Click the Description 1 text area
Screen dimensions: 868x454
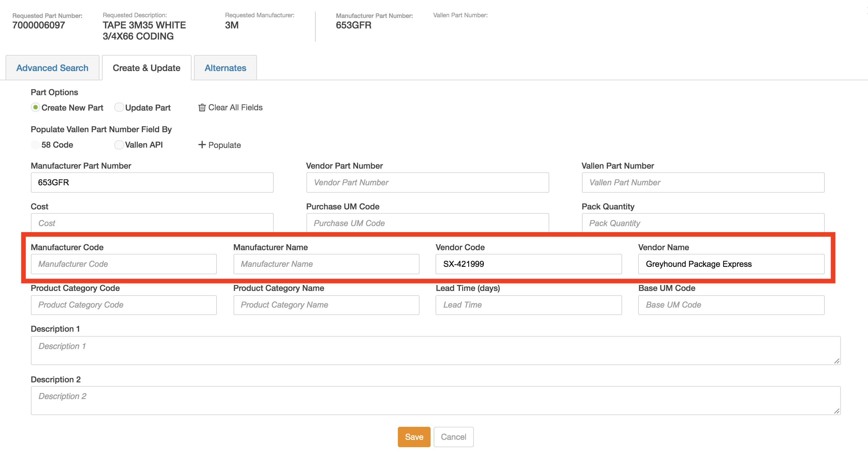tap(435, 350)
